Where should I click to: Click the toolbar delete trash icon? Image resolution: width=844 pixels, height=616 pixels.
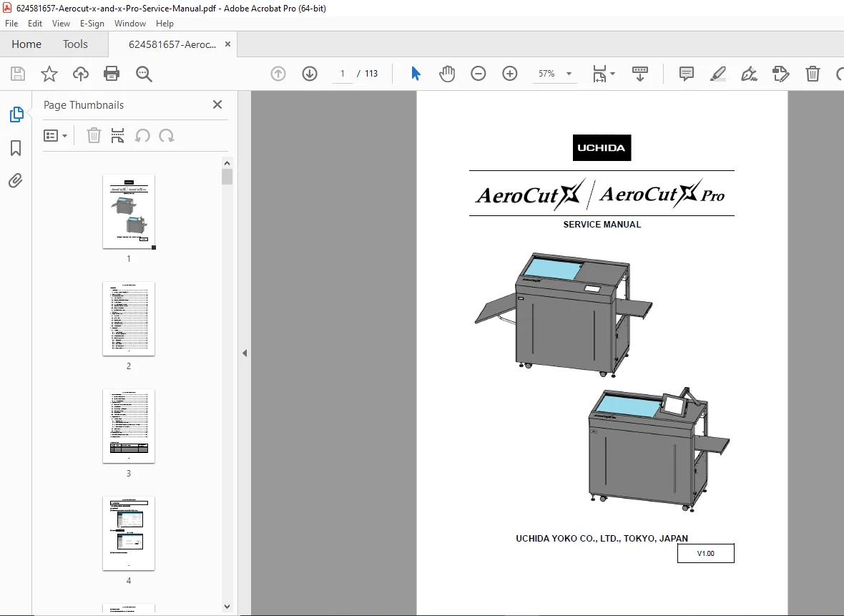[x=813, y=74]
